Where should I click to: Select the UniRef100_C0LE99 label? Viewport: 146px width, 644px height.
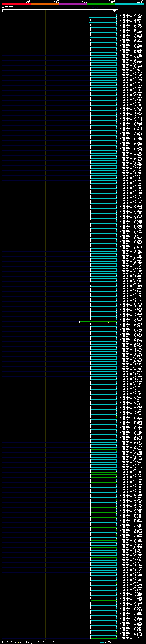pyautogui.click(x=131, y=27)
